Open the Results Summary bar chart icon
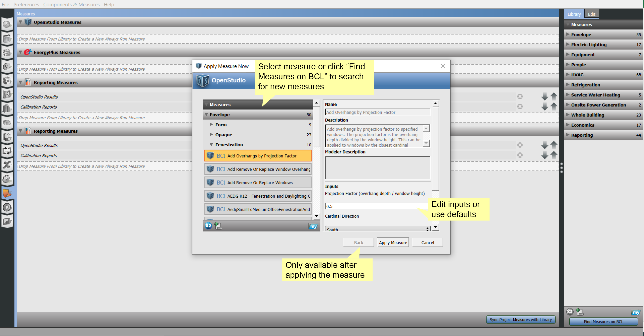The image size is (644, 336). pyautogui.click(x=7, y=221)
